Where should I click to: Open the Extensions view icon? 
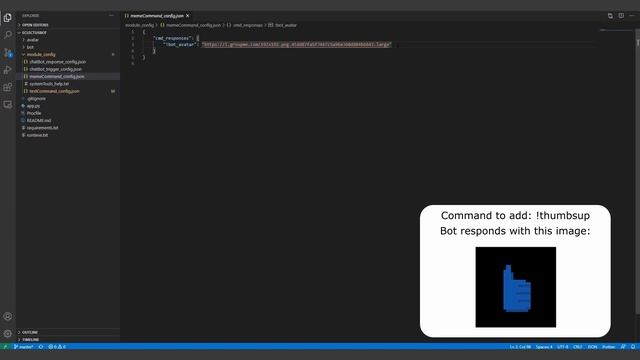tap(7, 87)
